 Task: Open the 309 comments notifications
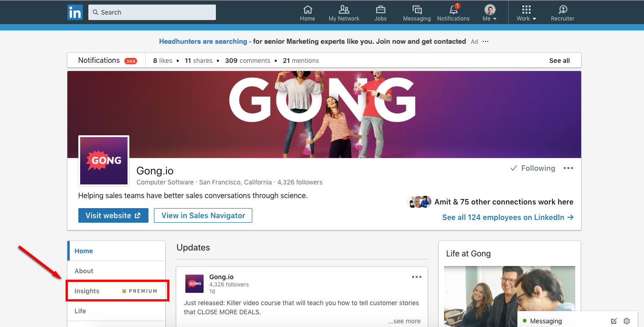click(x=248, y=61)
